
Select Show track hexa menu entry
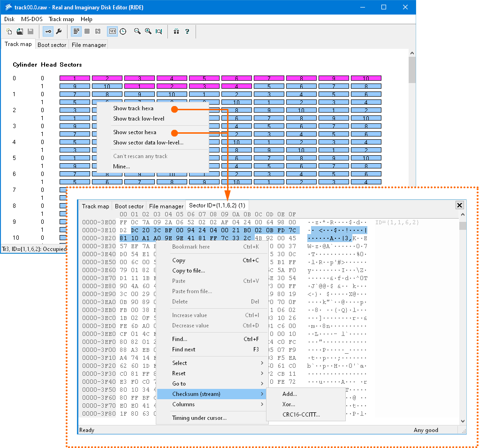(x=133, y=108)
